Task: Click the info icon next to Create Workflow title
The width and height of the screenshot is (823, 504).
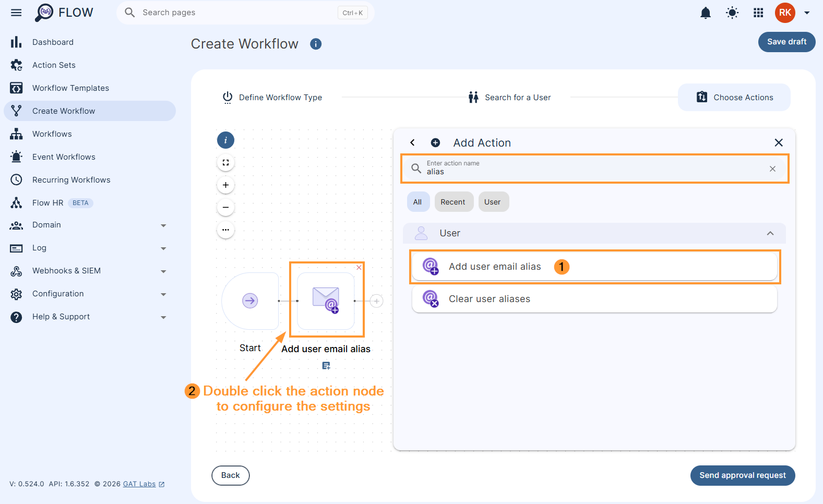Action: [x=316, y=44]
